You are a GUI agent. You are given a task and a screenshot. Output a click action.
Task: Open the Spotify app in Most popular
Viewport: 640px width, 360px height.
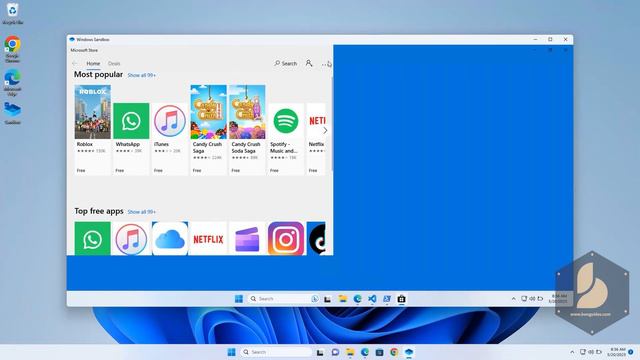click(x=286, y=139)
